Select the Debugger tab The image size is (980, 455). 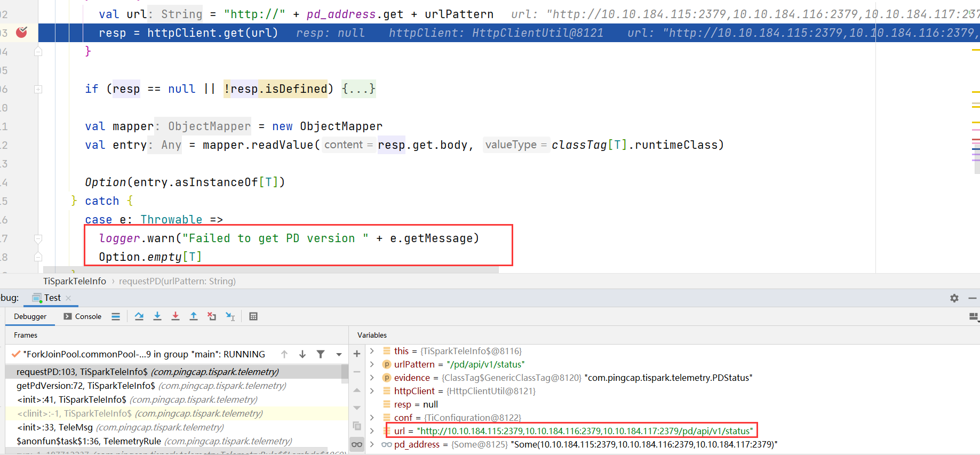30,316
